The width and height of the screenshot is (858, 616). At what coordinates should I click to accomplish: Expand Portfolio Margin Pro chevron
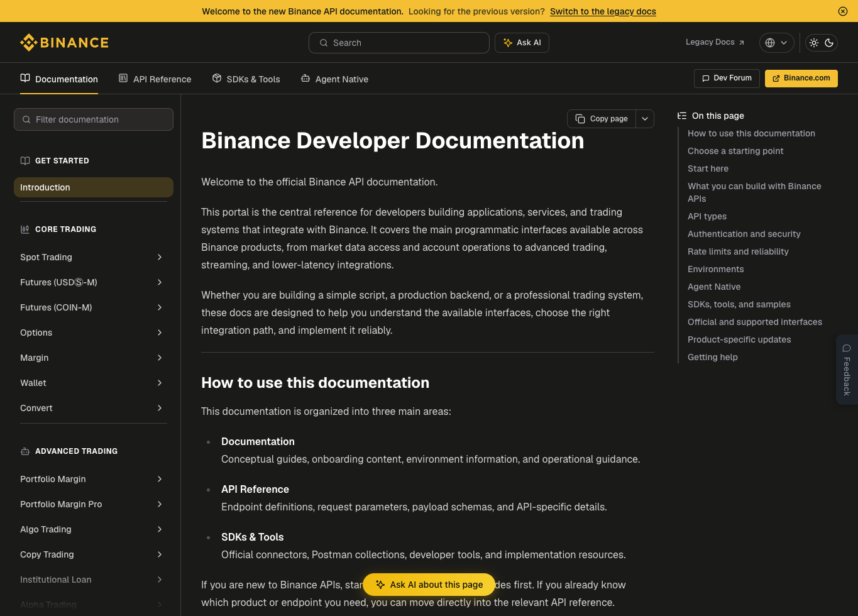click(x=160, y=504)
